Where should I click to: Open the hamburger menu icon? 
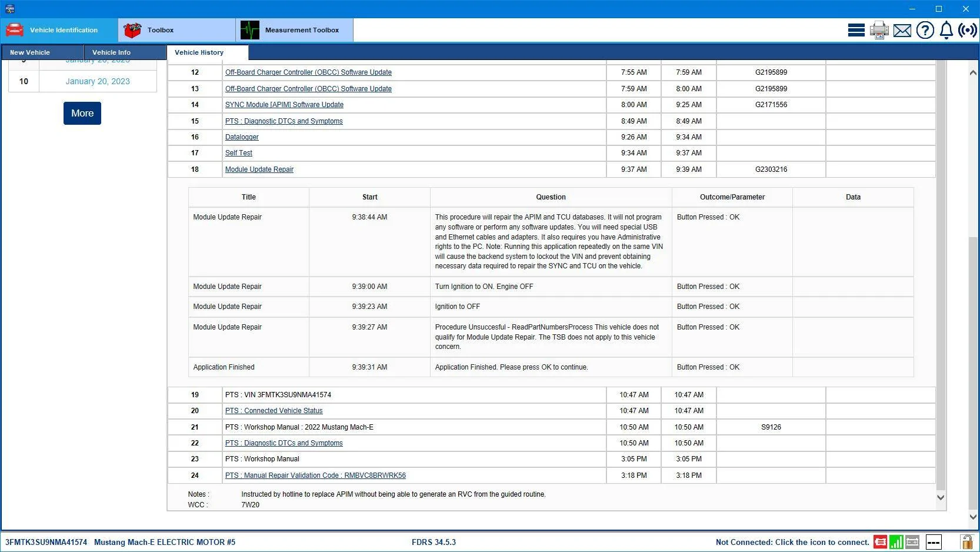(x=856, y=30)
